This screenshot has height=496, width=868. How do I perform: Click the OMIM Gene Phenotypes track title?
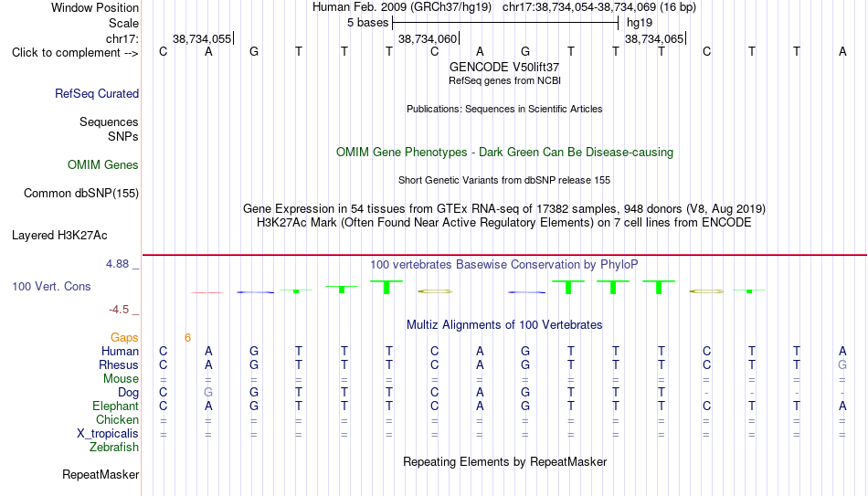coord(505,153)
